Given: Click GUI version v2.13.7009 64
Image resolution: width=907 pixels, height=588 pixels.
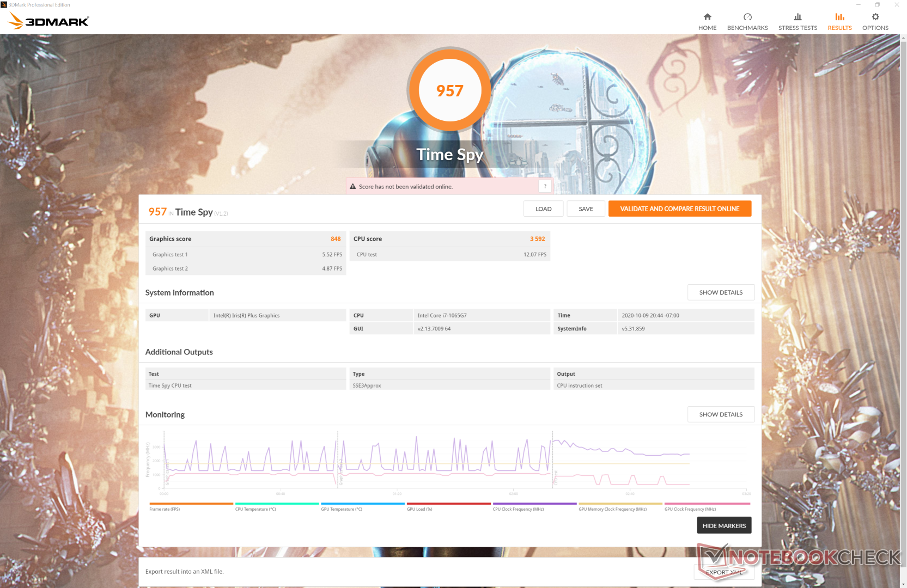Looking at the screenshot, I should pos(434,329).
